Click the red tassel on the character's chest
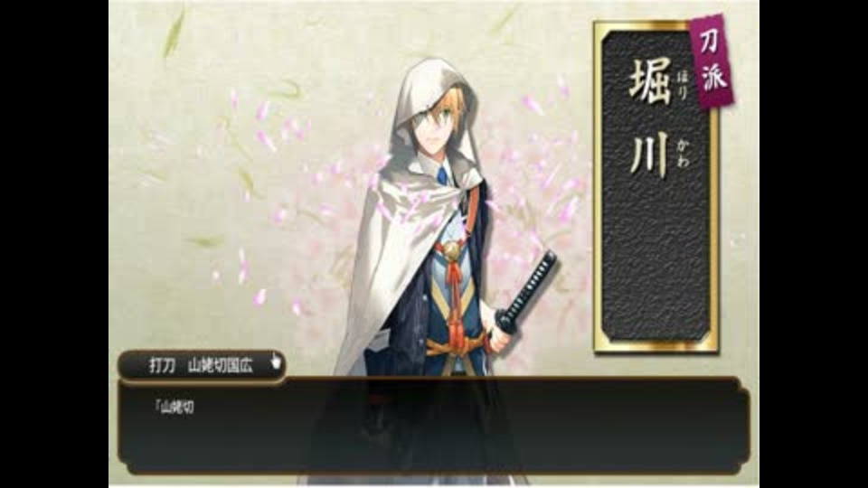 455,297
